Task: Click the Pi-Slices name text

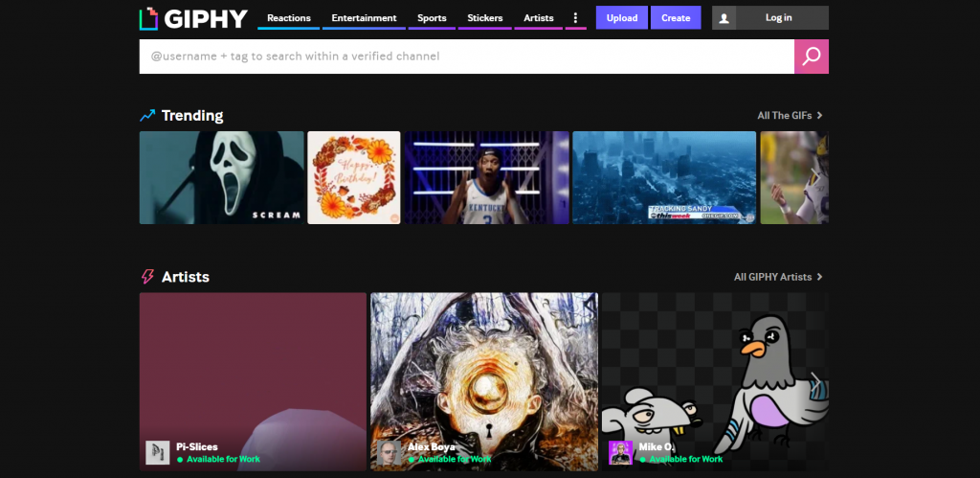Action: [x=197, y=446]
